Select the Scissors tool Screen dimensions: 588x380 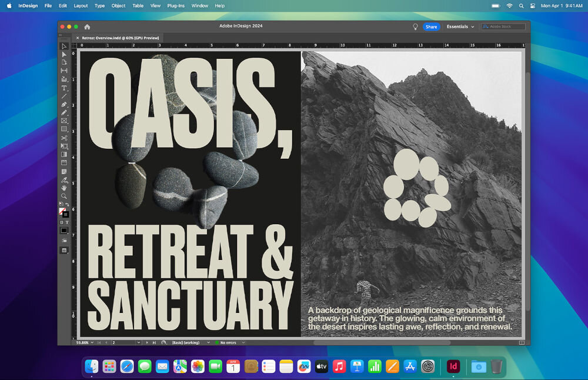pyautogui.click(x=64, y=137)
